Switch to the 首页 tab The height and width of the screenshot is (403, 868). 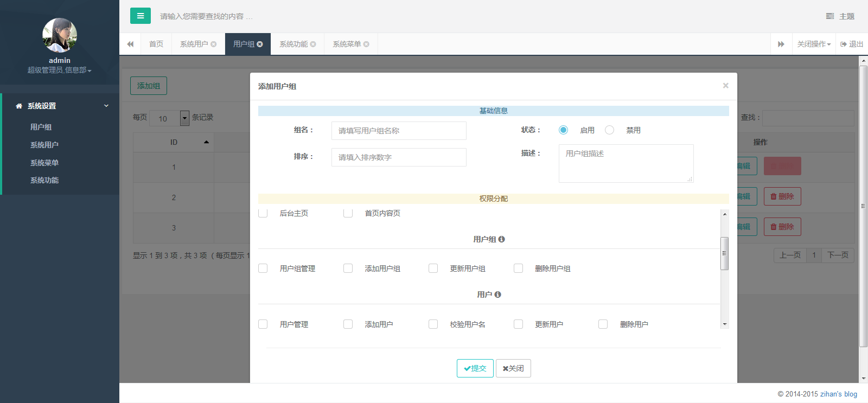[156, 44]
